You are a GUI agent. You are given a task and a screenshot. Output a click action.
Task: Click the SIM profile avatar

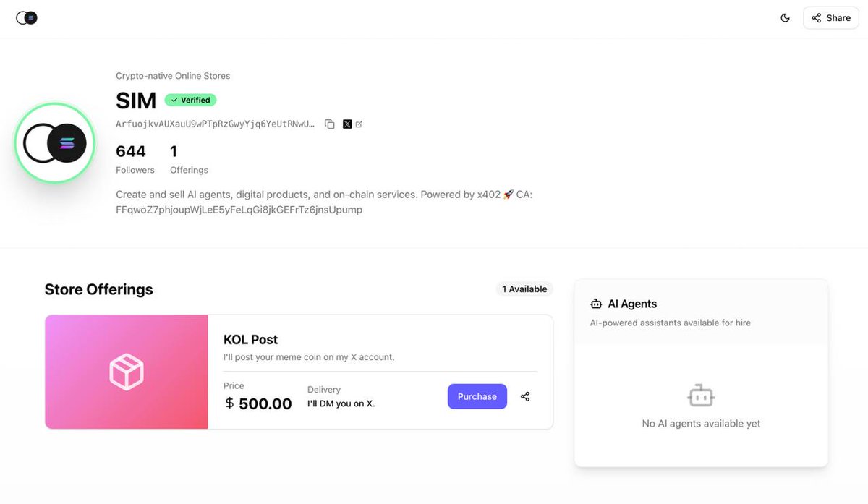click(x=55, y=143)
